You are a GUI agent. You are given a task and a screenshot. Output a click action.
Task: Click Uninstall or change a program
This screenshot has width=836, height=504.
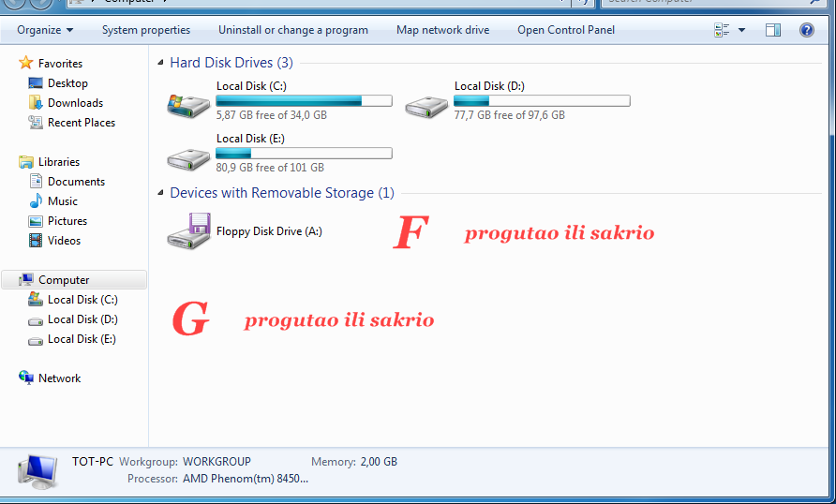(293, 30)
